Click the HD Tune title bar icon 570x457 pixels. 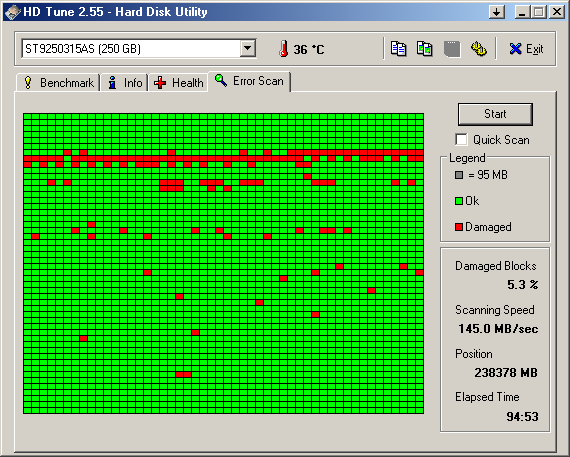[x=12, y=12]
